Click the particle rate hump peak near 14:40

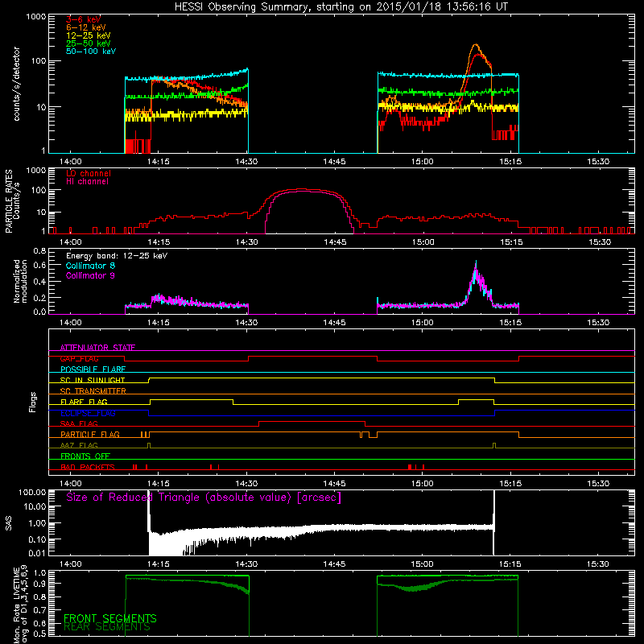[x=302, y=189]
